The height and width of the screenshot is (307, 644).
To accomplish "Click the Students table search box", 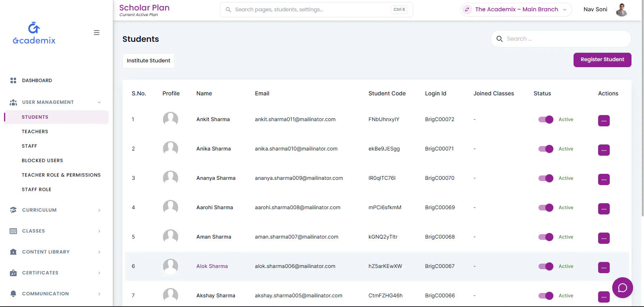I will click(x=561, y=39).
